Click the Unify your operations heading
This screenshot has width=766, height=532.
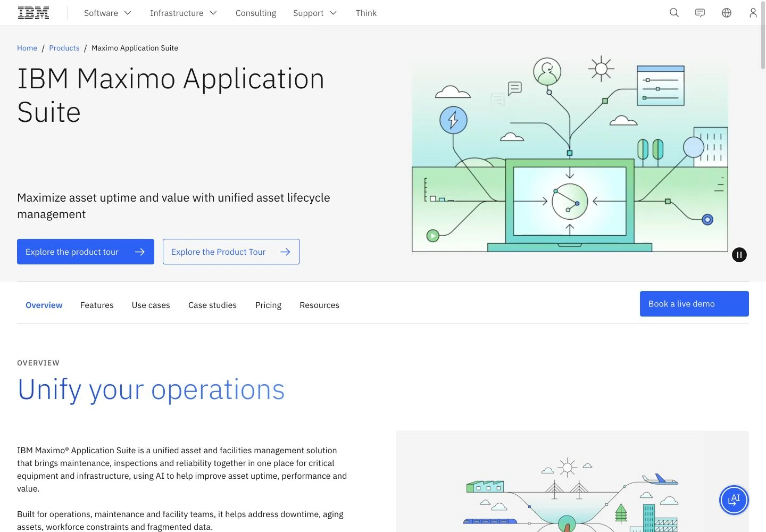pos(151,389)
